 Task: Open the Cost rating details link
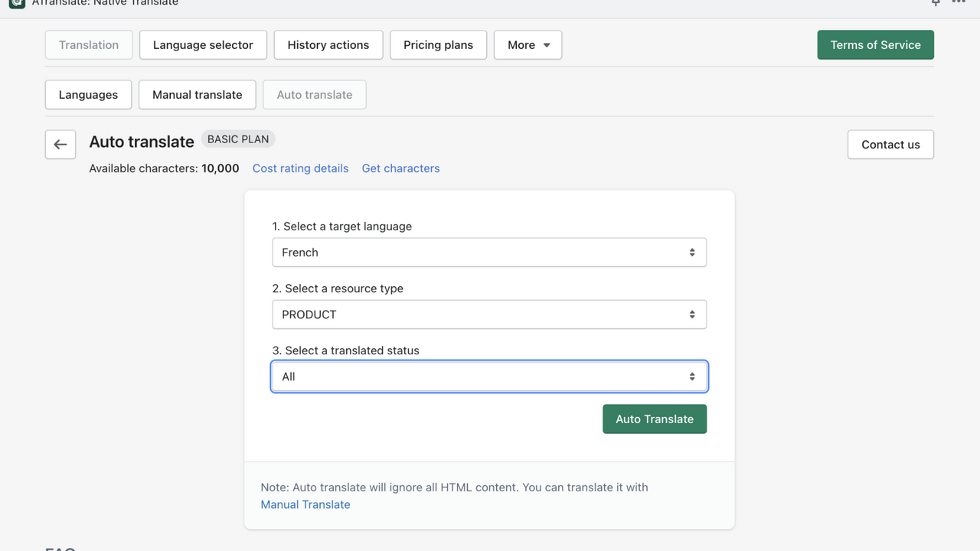click(300, 168)
